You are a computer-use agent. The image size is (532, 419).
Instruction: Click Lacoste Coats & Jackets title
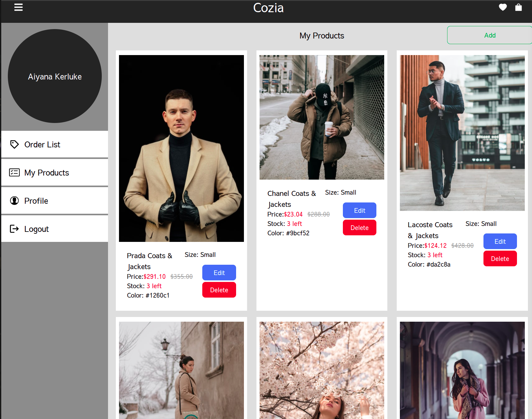(430, 230)
